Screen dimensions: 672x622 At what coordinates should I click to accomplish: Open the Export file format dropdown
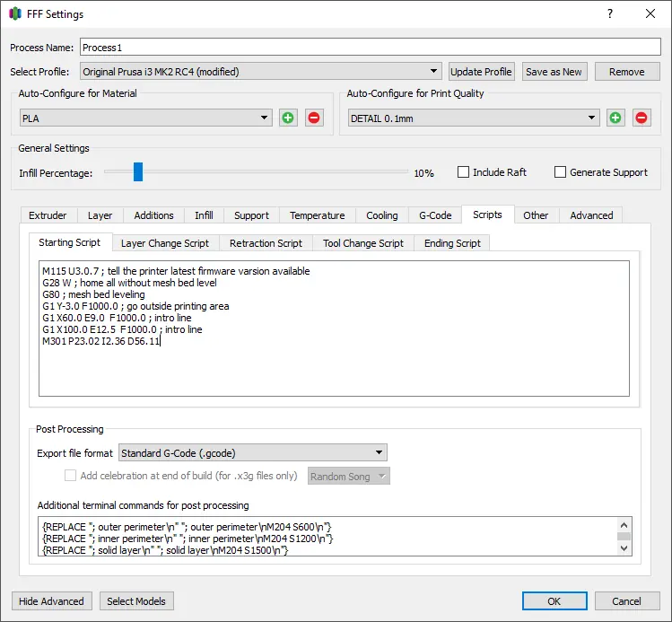[252, 453]
